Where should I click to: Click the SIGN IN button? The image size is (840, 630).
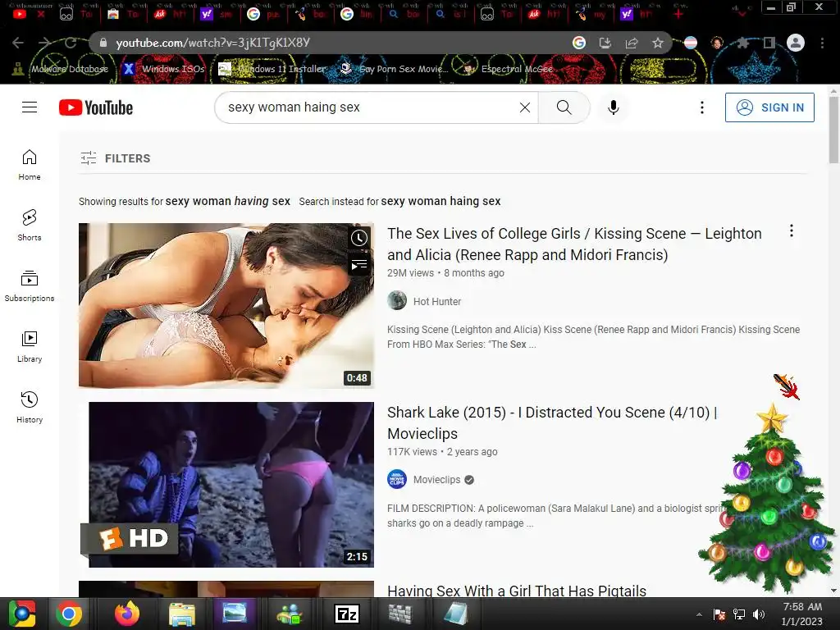pos(769,107)
